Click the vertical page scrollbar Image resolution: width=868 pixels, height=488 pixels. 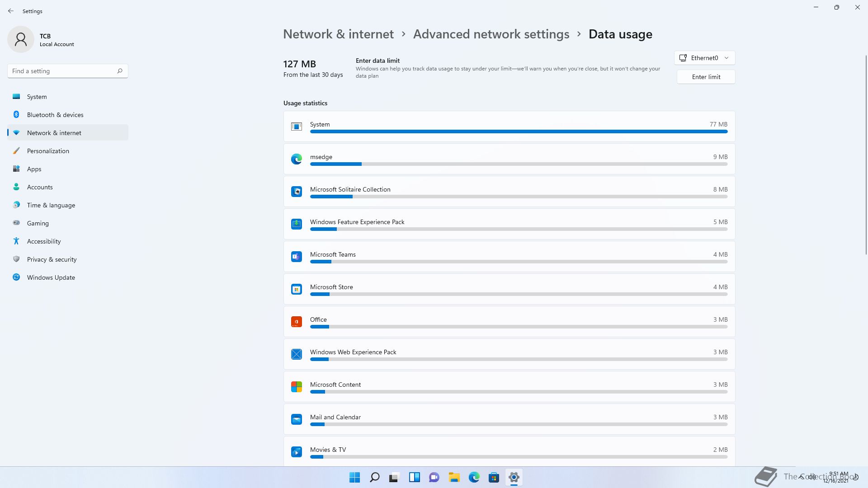point(866,155)
